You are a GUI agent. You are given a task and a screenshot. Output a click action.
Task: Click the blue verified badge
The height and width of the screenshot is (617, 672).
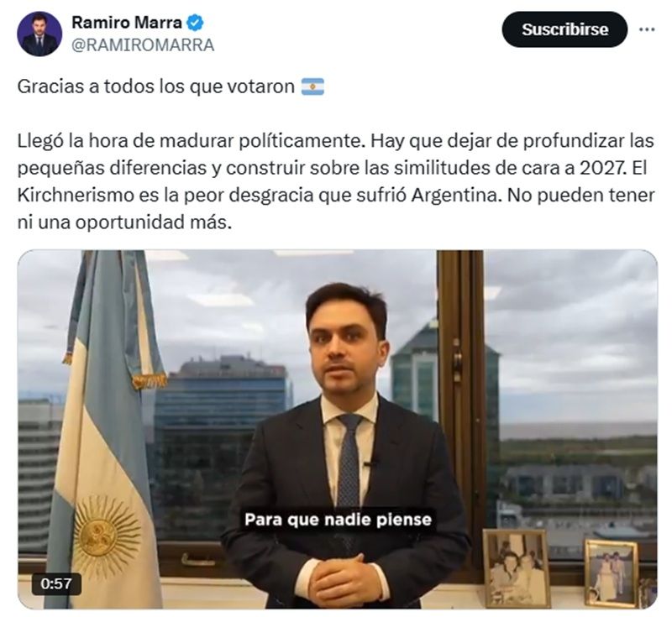(195, 23)
